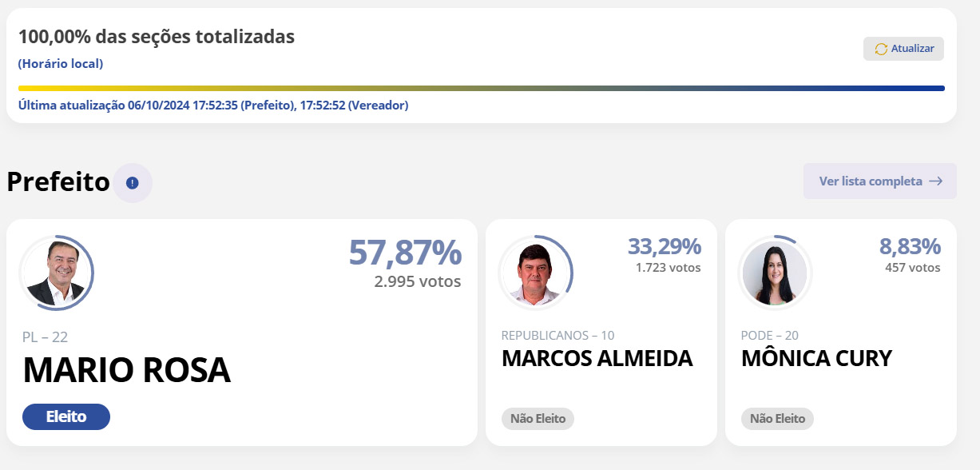Click the (Horário local) label

[x=61, y=63]
